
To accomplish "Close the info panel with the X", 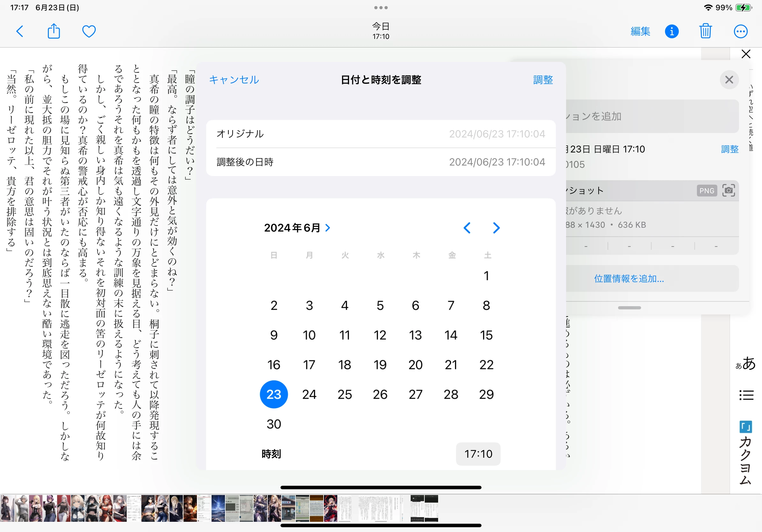I will pos(729,80).
